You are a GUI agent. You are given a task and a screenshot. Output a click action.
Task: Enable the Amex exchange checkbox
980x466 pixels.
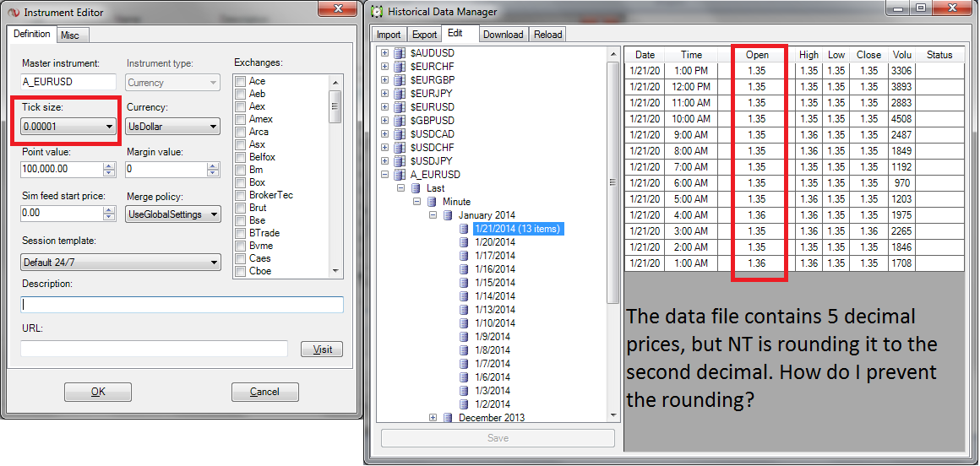pos(240,119)
